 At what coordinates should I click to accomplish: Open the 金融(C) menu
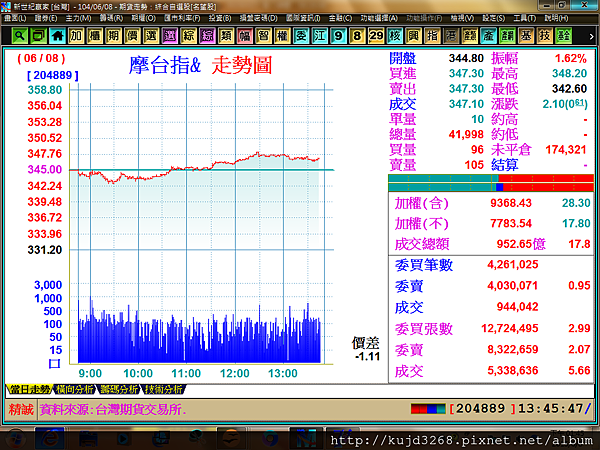tap(340, 18)
